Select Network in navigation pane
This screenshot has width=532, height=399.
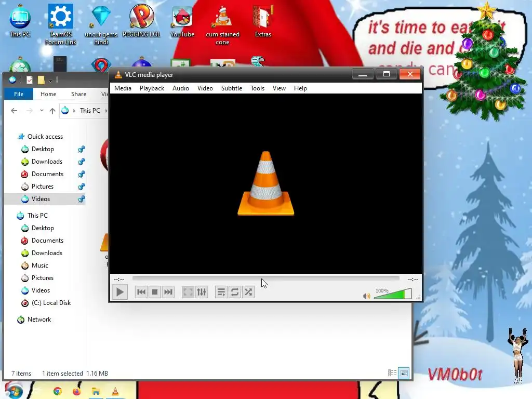point(39,320)
